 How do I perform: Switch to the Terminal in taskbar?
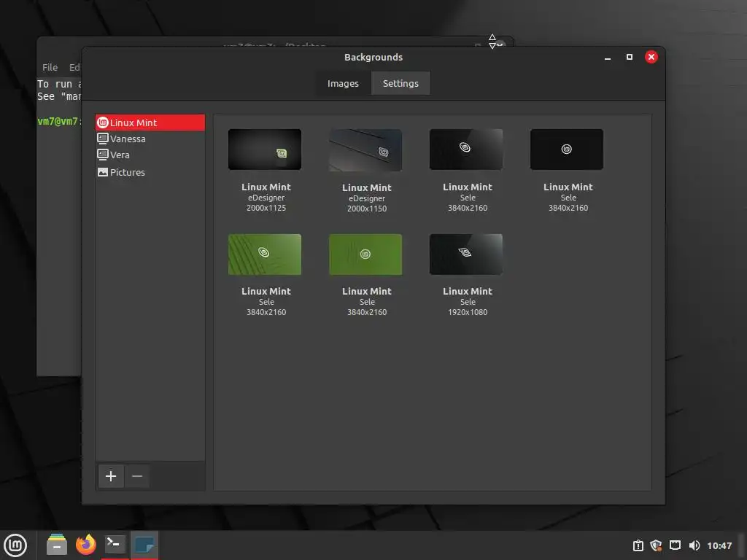click(x=115, y=545)
